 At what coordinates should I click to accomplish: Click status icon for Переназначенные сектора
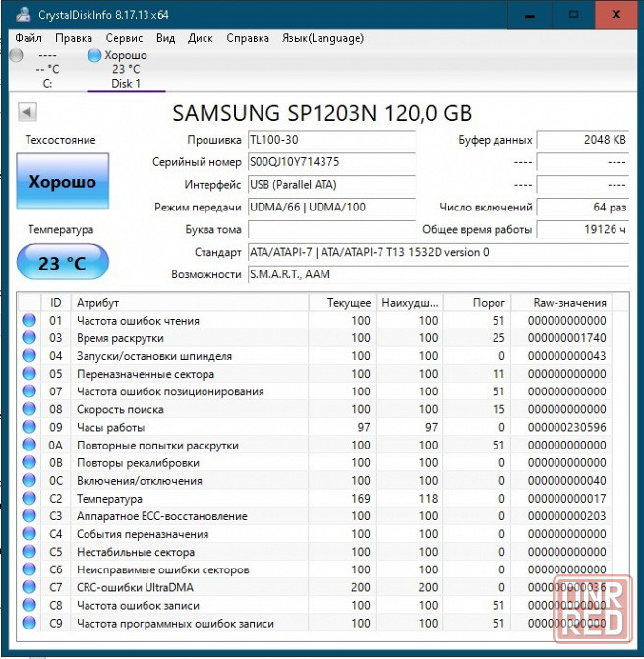tap(29, 373)
